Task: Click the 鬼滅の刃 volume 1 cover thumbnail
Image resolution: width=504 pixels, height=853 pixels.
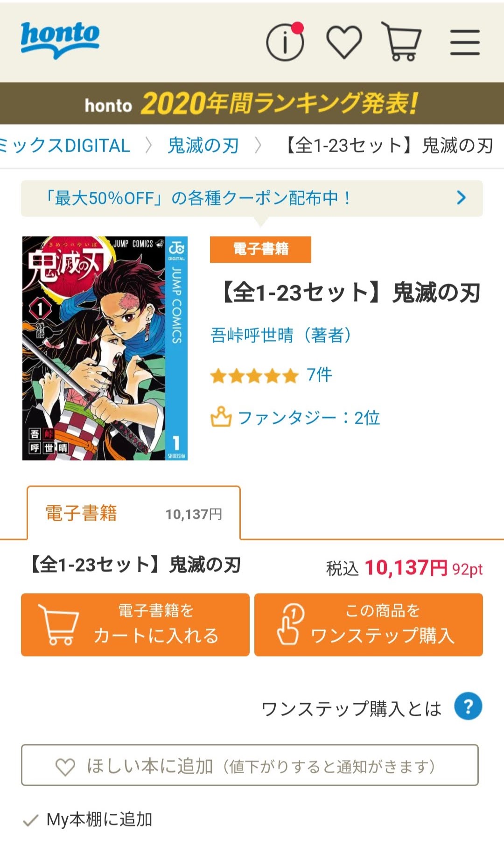Action: [105, 348]
